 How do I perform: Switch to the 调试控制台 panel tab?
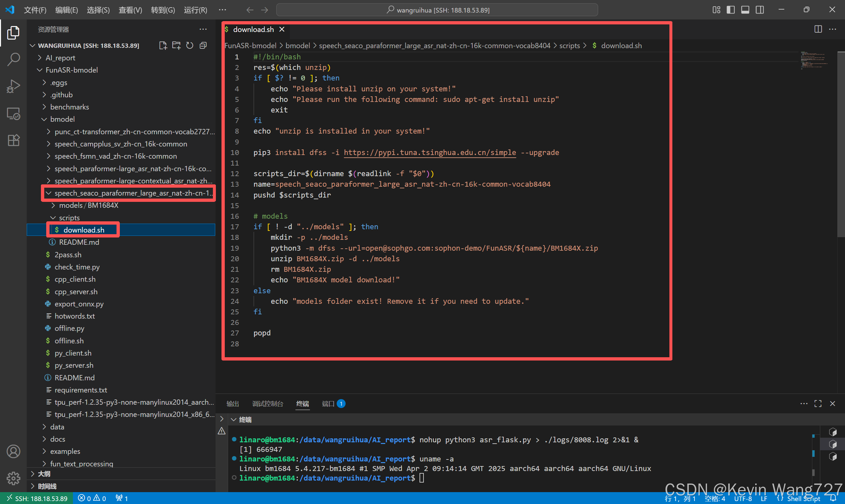pyautogui.click(x=267, y=403)
